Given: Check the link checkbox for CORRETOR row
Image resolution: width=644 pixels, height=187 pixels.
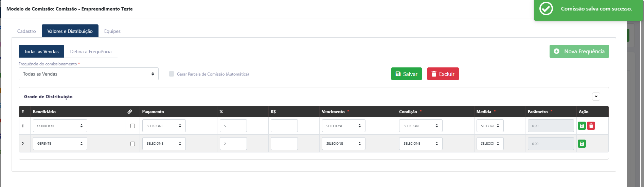Looking at the screenshot, I should (132, 126).
